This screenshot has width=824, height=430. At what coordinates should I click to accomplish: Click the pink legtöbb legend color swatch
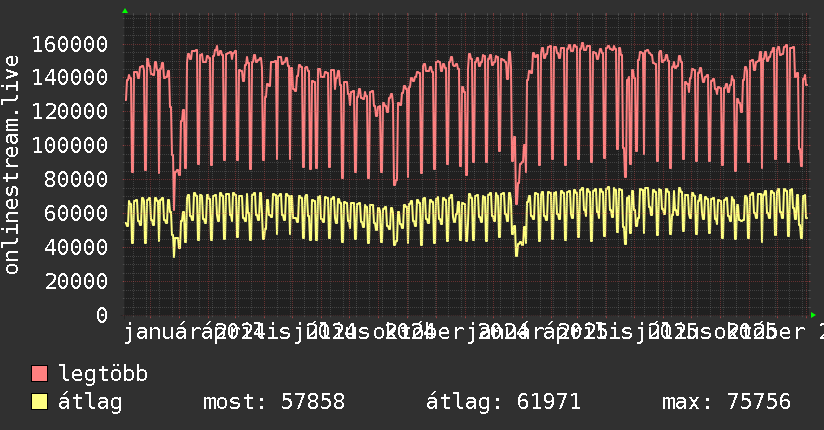pyautogui.click(x=39, y=374)
